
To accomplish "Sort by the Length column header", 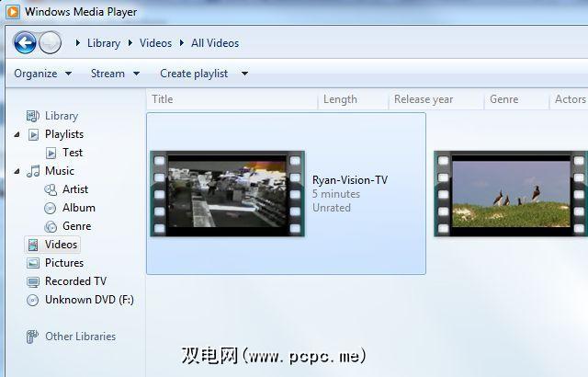I will (x=353, y=99).
